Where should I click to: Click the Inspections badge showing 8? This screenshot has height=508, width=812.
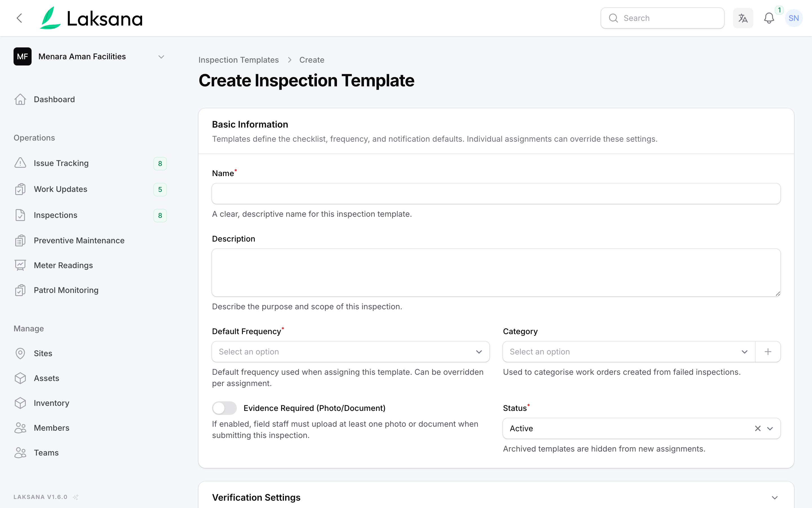click(x=160, y=215)
